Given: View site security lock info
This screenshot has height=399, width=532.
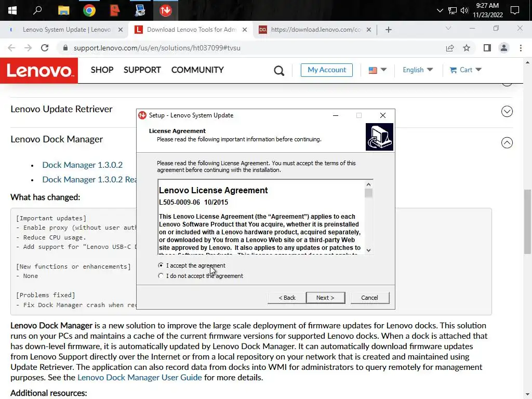Looking at the screenshot, I should [x=65, y=48].
